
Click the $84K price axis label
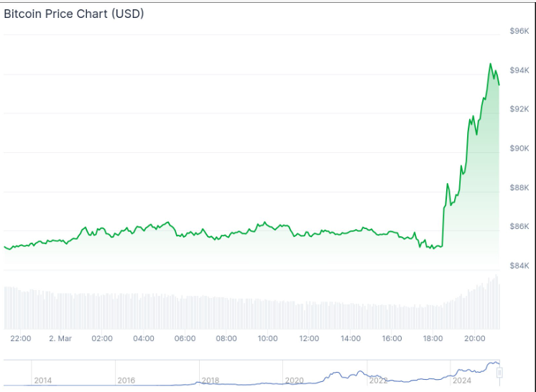coord(519,266)
